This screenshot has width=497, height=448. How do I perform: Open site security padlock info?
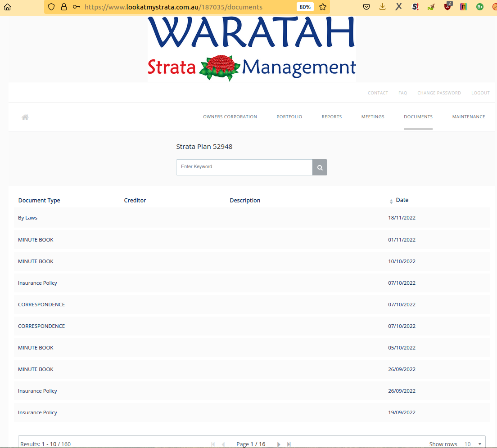[63, 7]
